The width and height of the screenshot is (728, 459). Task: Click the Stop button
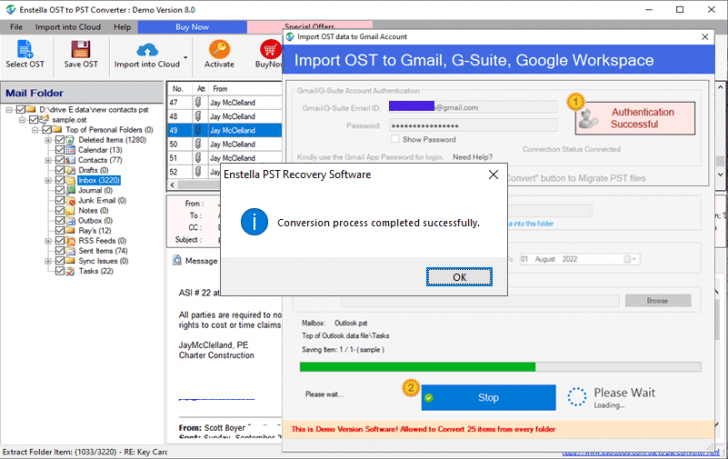(488, 397)
